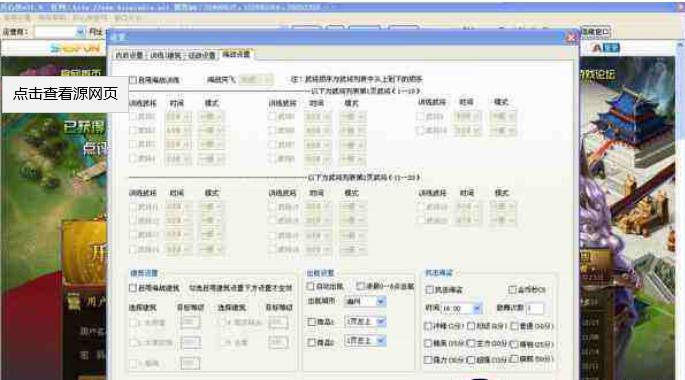Switch to the 训练/建筑 tab

tap(166, 55)
